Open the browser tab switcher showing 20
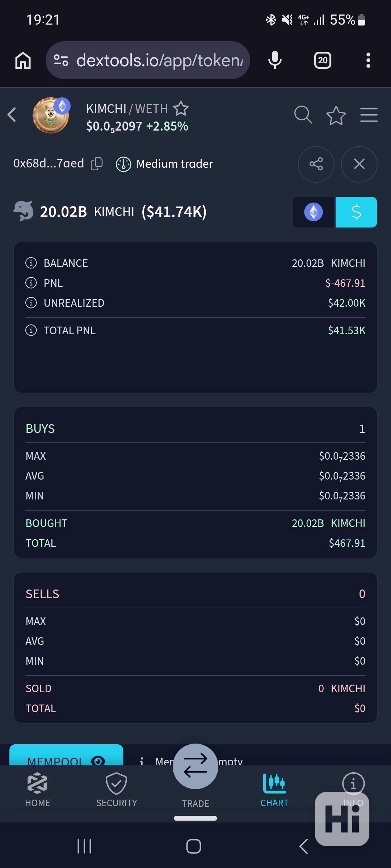Viewport: 391px width, 868px height. [x=322, y=60]
